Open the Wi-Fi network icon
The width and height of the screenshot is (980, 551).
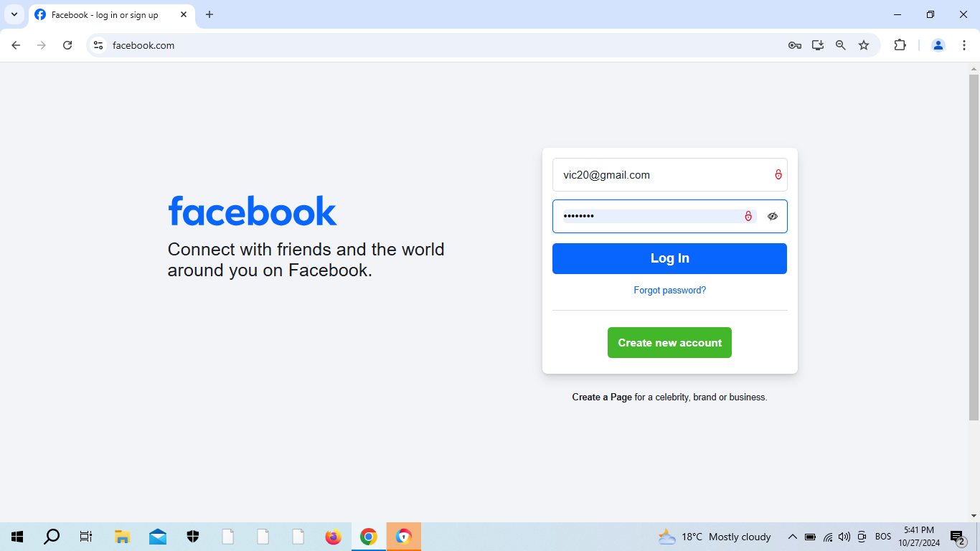[828, 537]
